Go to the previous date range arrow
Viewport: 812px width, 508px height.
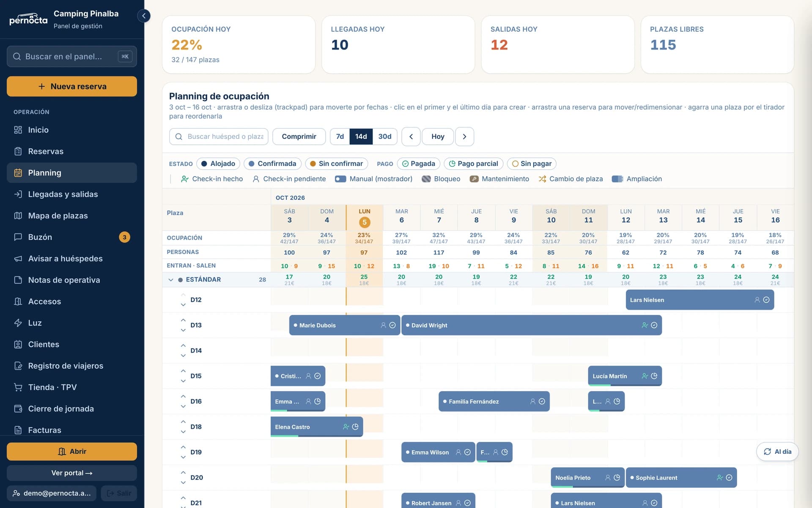click(x=411, y=136)
